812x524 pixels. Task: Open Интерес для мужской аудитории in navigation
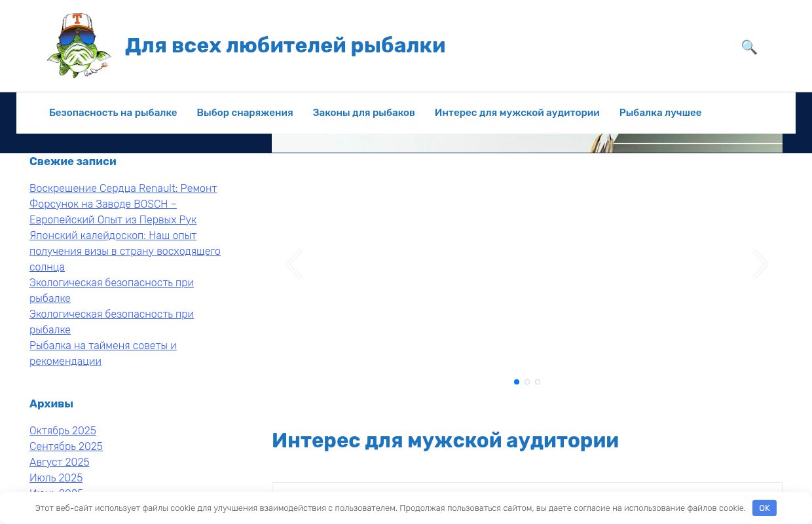coord(517,113)
